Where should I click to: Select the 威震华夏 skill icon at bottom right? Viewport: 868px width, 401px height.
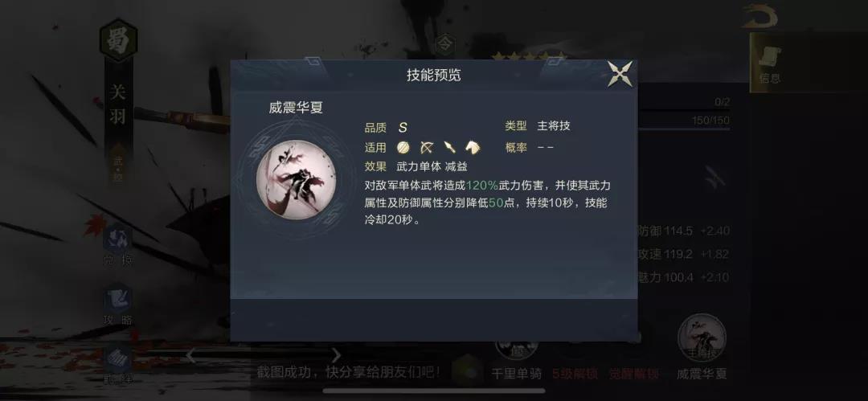702,338
